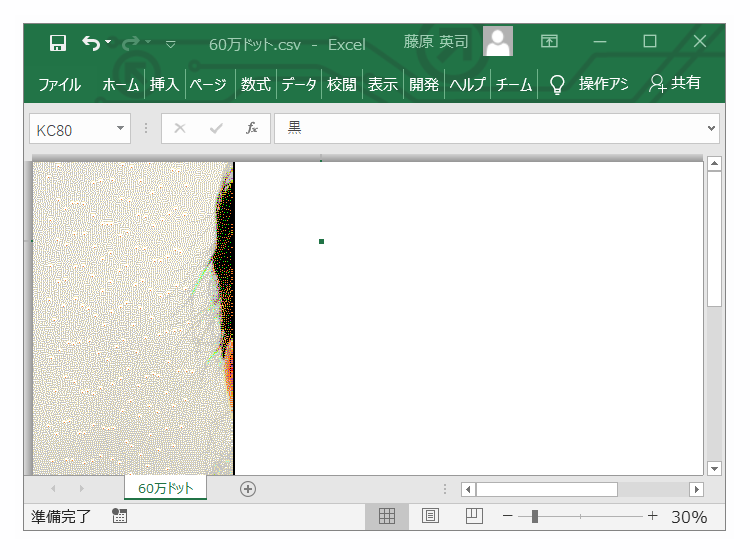Select the 60万ドット sheet tab

click(x=165, y=488)
